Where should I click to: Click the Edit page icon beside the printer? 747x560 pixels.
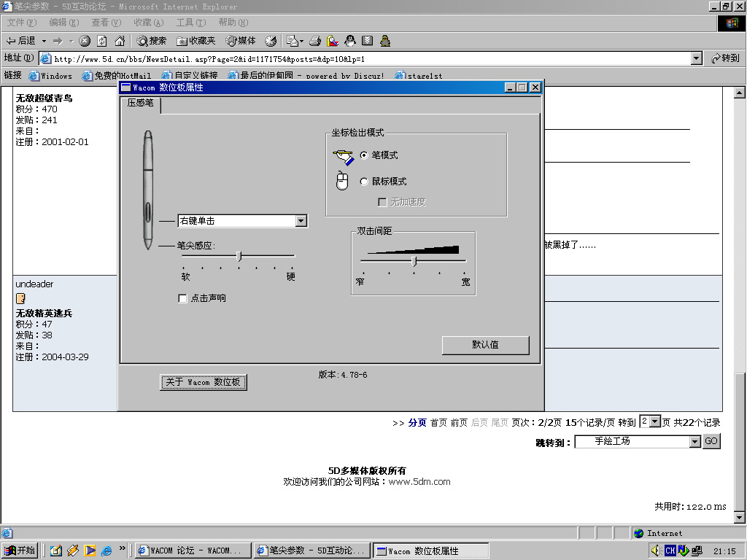coord(333,41)
